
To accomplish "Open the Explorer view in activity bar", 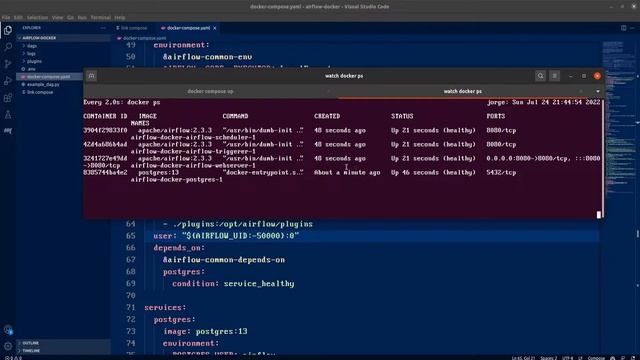I will (x=8, y=30).
